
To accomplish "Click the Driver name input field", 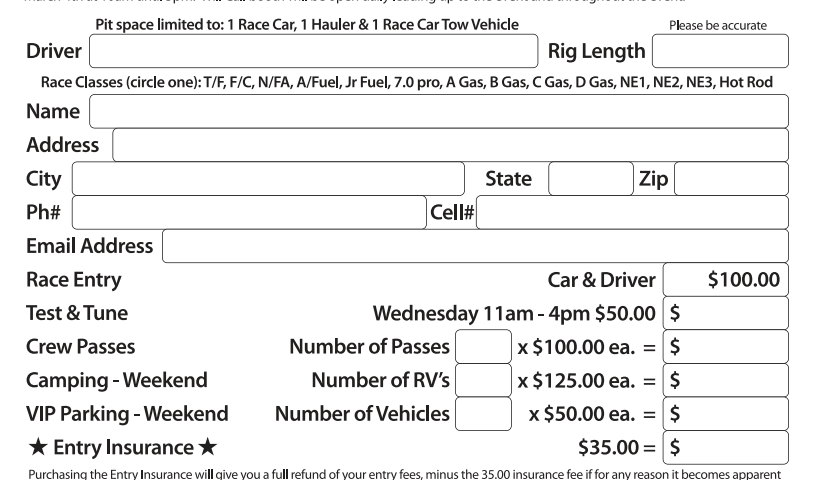I will pyautogui.click(x=313, y=51).
